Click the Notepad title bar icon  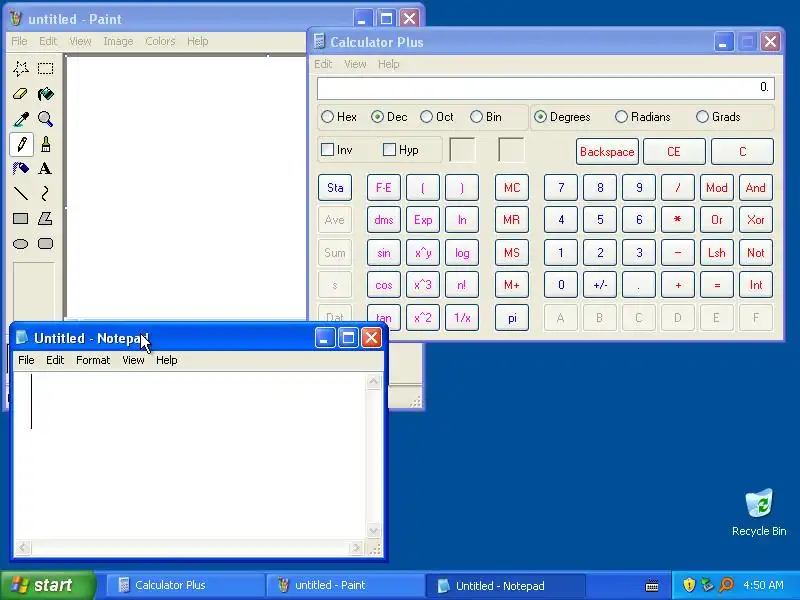(x=22, y=337)
